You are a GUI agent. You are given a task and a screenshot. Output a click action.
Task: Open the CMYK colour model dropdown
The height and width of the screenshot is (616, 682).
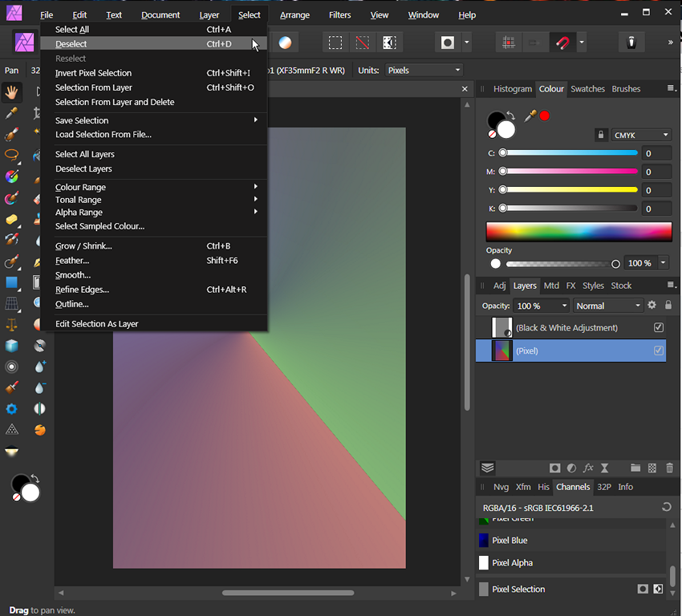click(x=640, y=134)
